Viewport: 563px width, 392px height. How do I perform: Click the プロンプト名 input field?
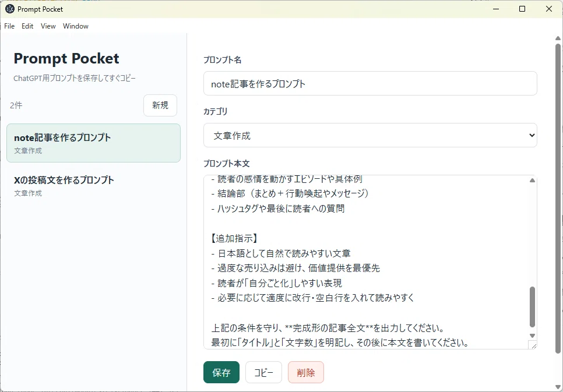tap(370, 83)
